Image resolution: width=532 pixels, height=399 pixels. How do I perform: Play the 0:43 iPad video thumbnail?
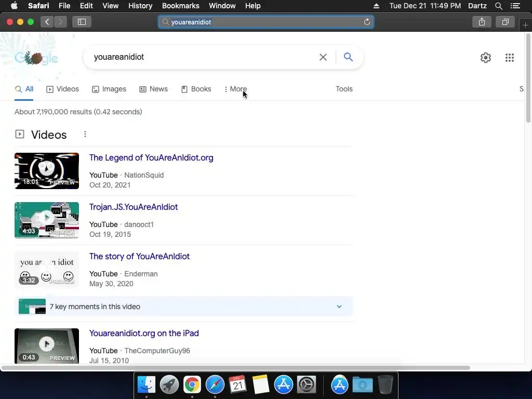[47, 345]
